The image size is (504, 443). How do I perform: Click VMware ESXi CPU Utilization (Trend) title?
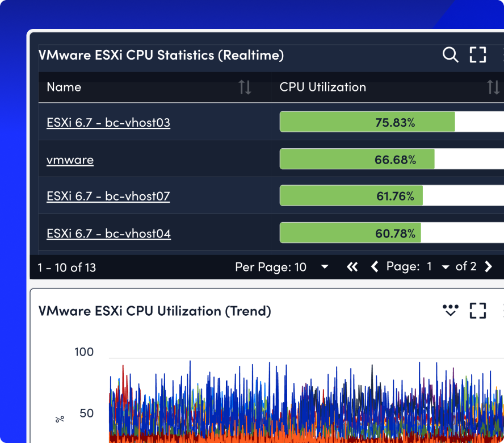(x=154, y=311)
